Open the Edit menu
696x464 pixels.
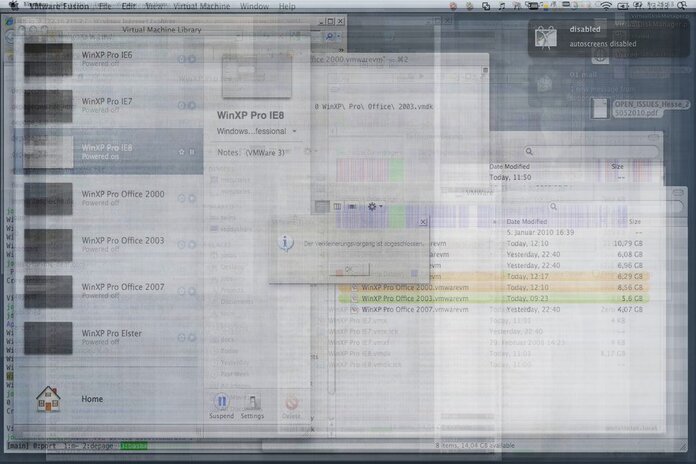129,6
